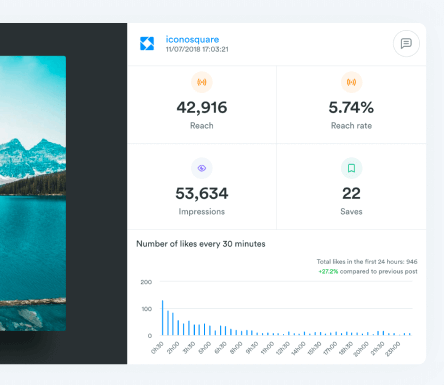444x385 pixels.
Task: Click the post date 11/07/2018 17:03:21
Action: [197, 49]
